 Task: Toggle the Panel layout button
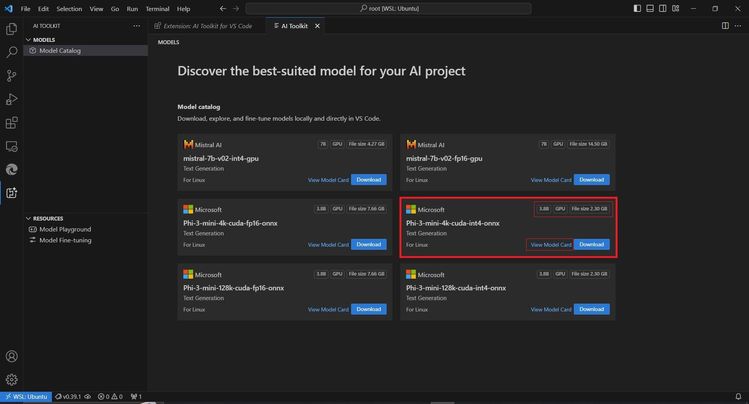[x=650, y=9]
